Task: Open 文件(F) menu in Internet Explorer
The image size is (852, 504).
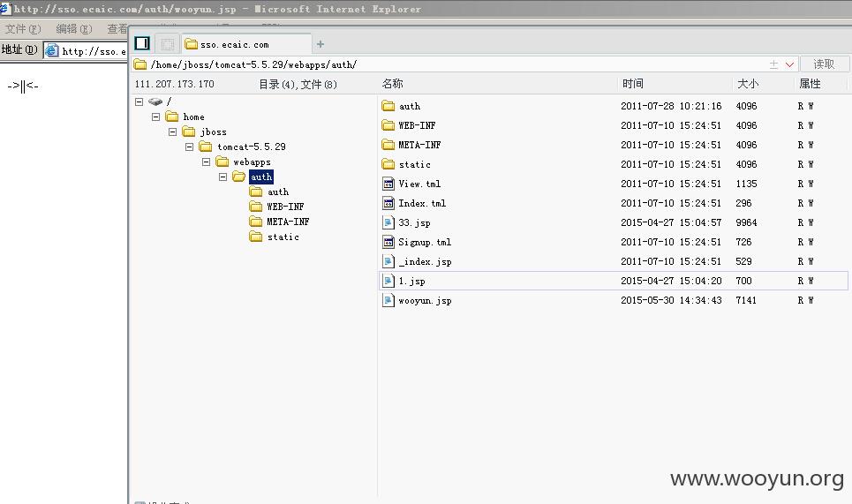Action: 23,29
